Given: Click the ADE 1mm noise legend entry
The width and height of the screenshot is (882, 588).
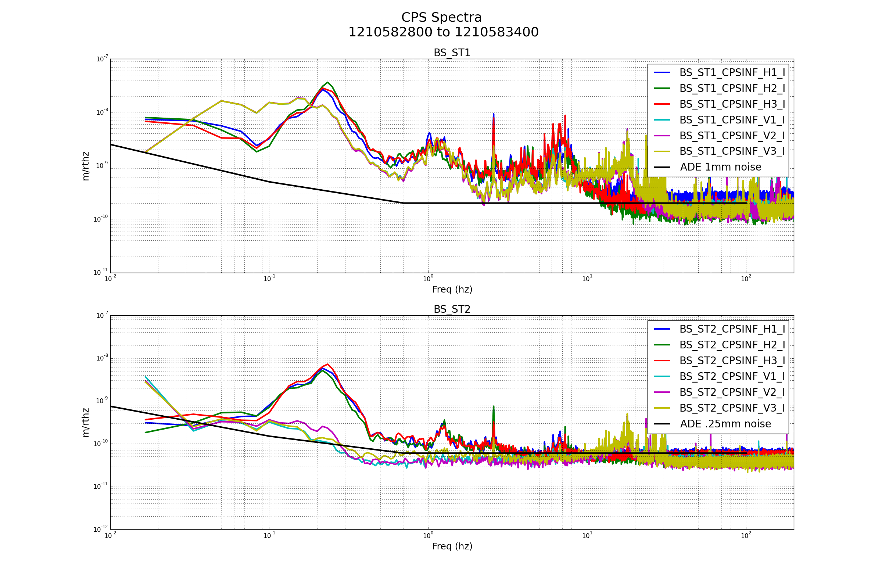Looking at the screenshot, I should (x=720, y=167).
